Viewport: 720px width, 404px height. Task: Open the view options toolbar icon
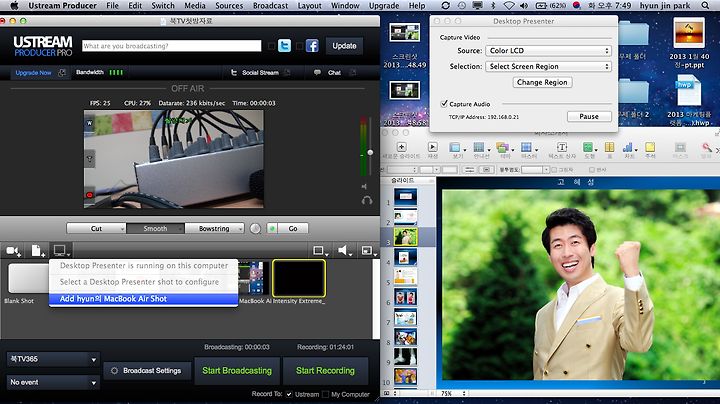point(456,147)
